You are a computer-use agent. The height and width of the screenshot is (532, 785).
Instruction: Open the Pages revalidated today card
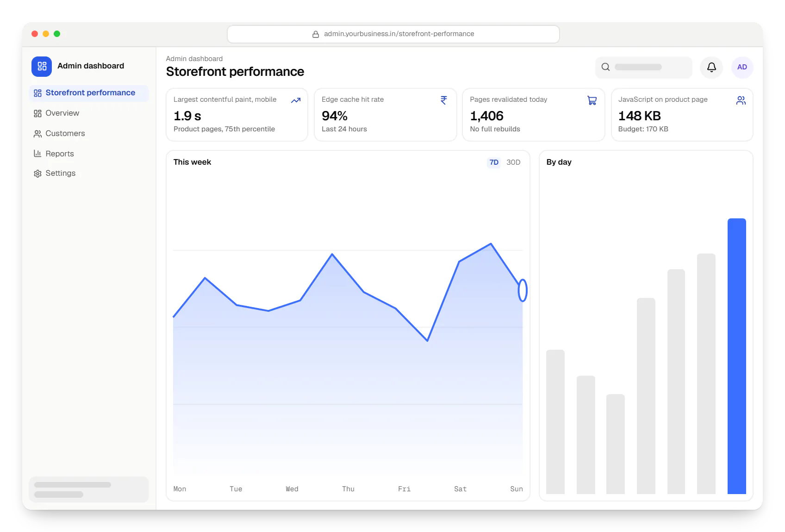pos(533,115)
